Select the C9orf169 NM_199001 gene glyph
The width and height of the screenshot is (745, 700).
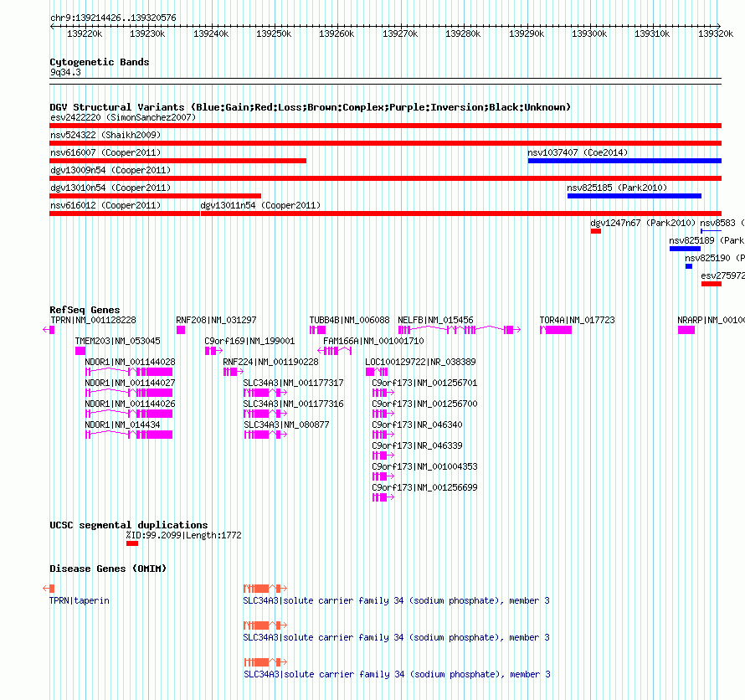[x=213, y=351]
